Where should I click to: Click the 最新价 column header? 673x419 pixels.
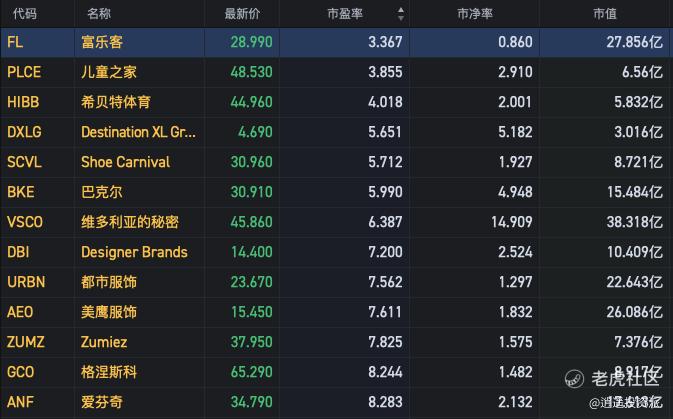[242, 14]
